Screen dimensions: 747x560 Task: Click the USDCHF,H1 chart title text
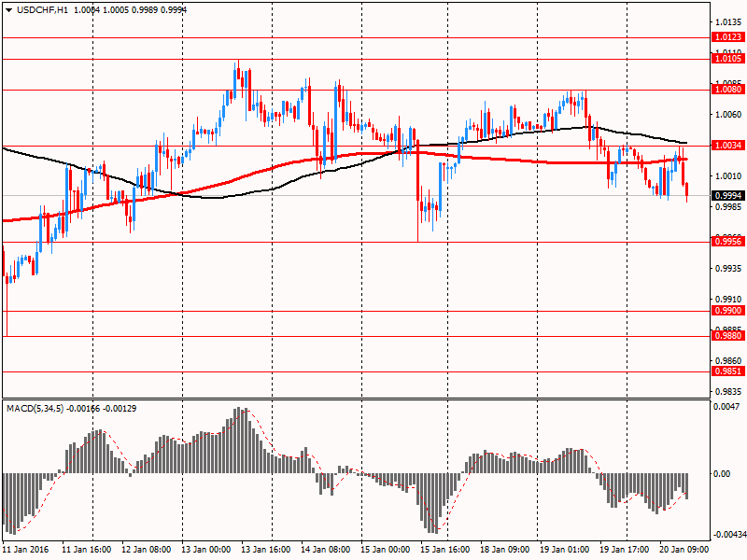point(43,7)
